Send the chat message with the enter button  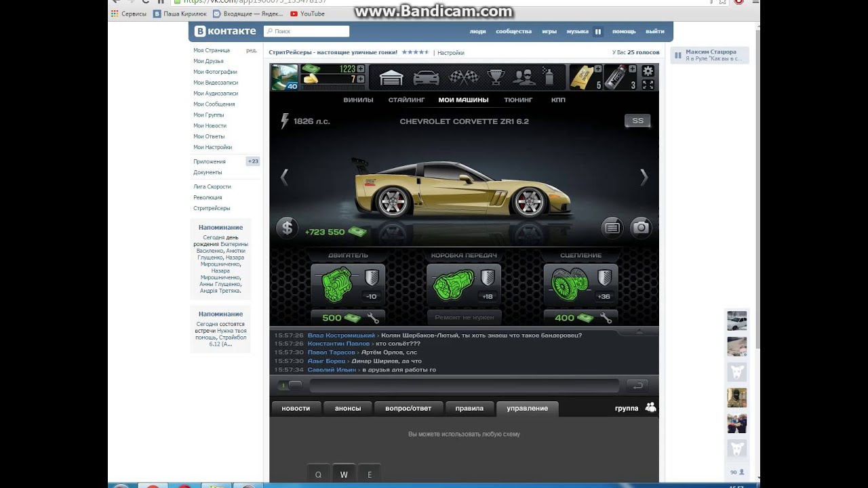(x=637, y=385)
